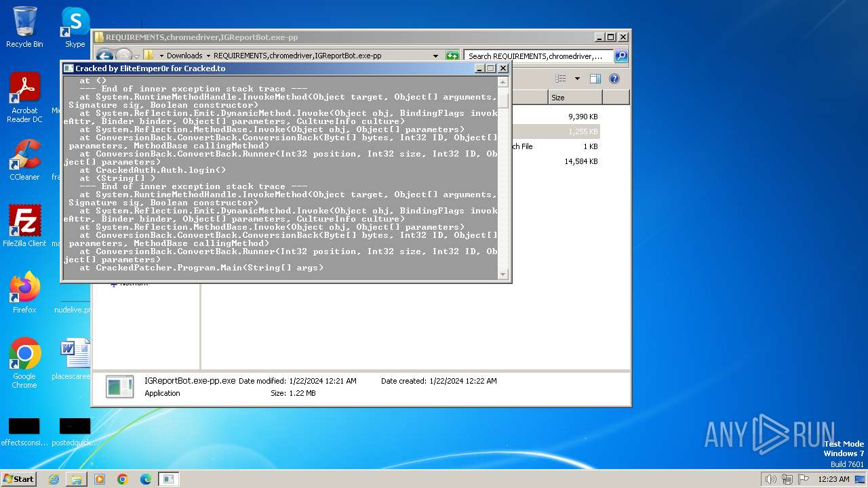Select the file sized 9,390 KB
Screen dimensions: 868x488
coord(583,117)
